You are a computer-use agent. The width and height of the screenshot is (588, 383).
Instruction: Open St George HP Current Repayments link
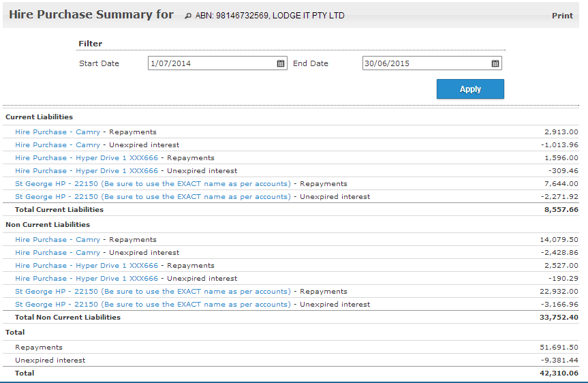pyautogui.click(x=153, y=184)
